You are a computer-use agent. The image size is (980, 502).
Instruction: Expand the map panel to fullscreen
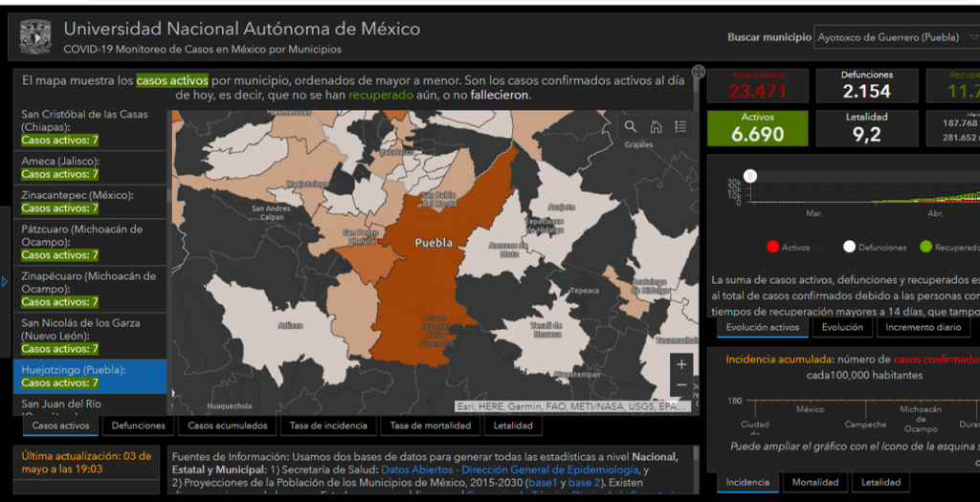(699, 72)
